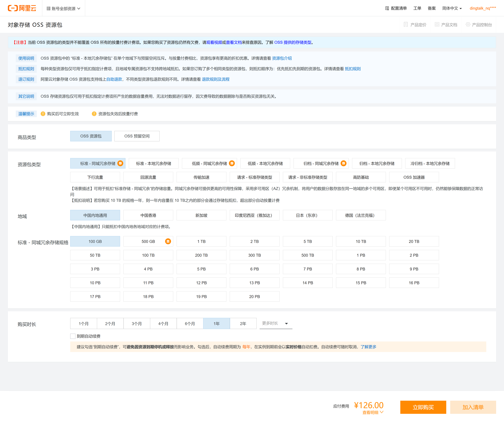The height and width of the screenshot is (424, 504).
Task: Enable the 到期自动续费 checkbox
Action: point(73,336)
